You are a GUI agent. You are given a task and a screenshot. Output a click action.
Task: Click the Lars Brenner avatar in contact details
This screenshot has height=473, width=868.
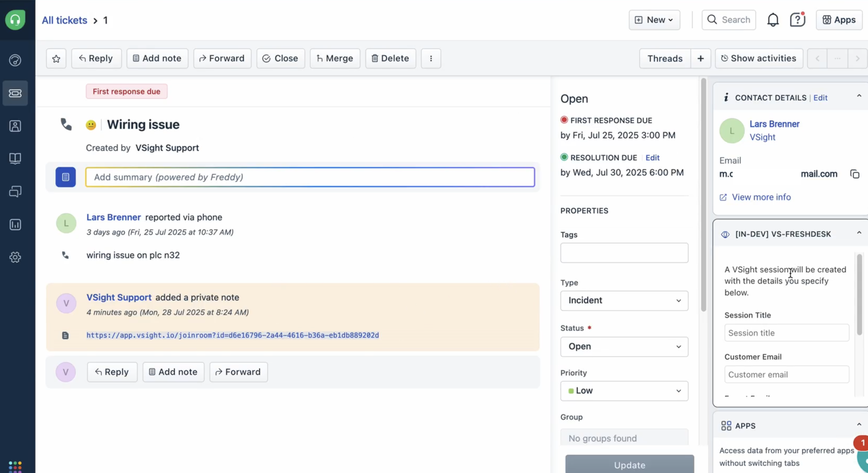tap(732, 131)
